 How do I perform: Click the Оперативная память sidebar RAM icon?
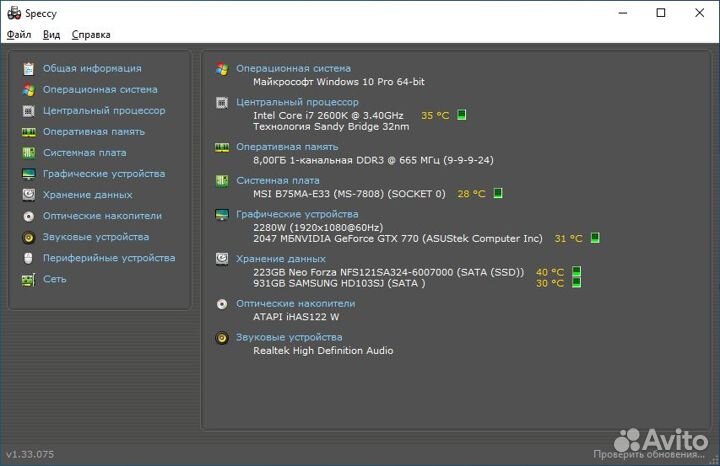tap(28, 132)
